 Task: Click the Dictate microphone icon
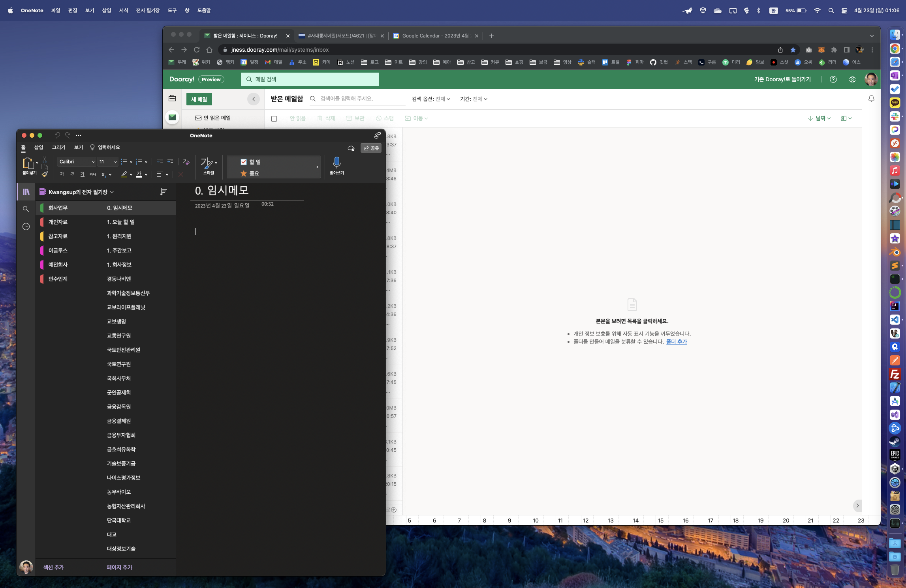click(336, 163)
